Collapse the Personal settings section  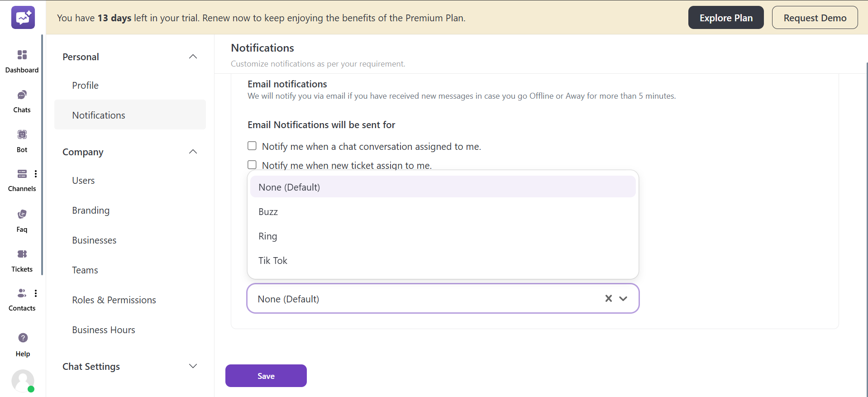point(193,57)
